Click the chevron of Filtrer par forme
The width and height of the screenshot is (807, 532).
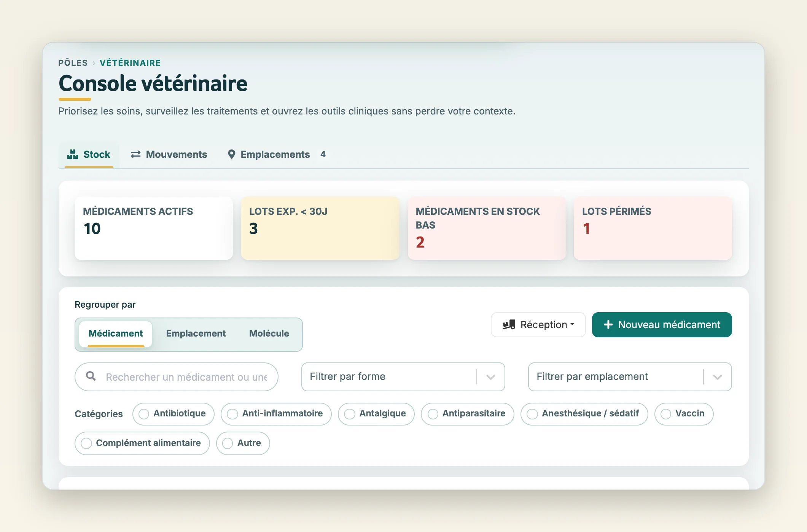coord(491,377)
